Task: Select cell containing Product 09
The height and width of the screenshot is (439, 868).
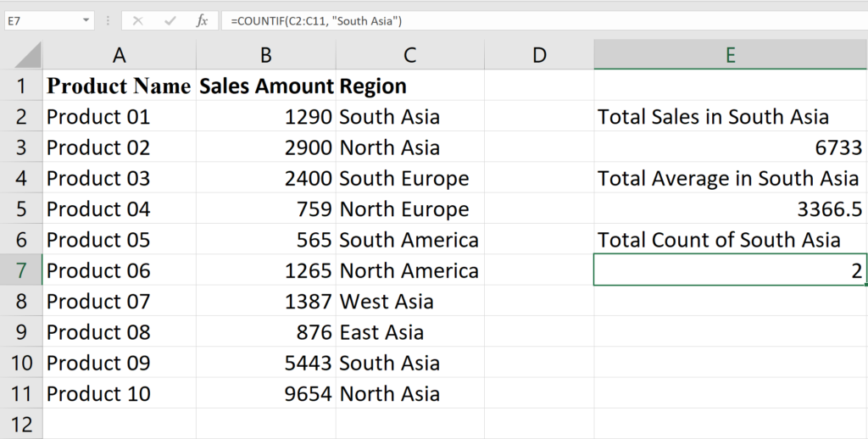Action: [119, 363]
